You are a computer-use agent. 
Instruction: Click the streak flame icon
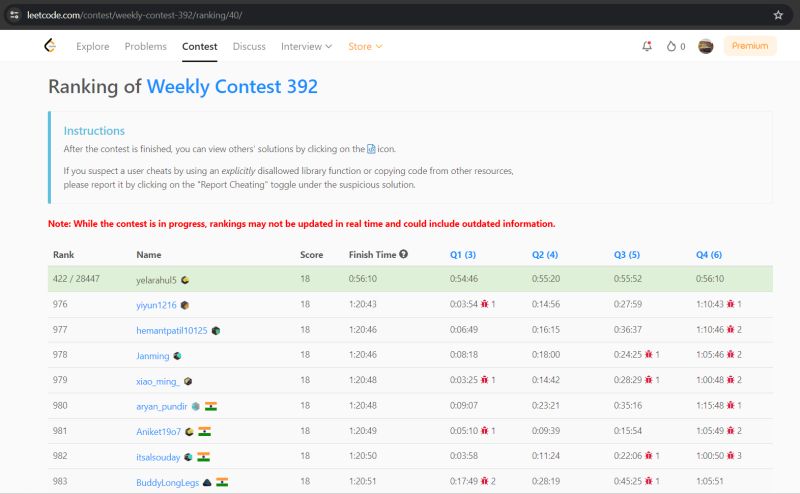(671, 46)
